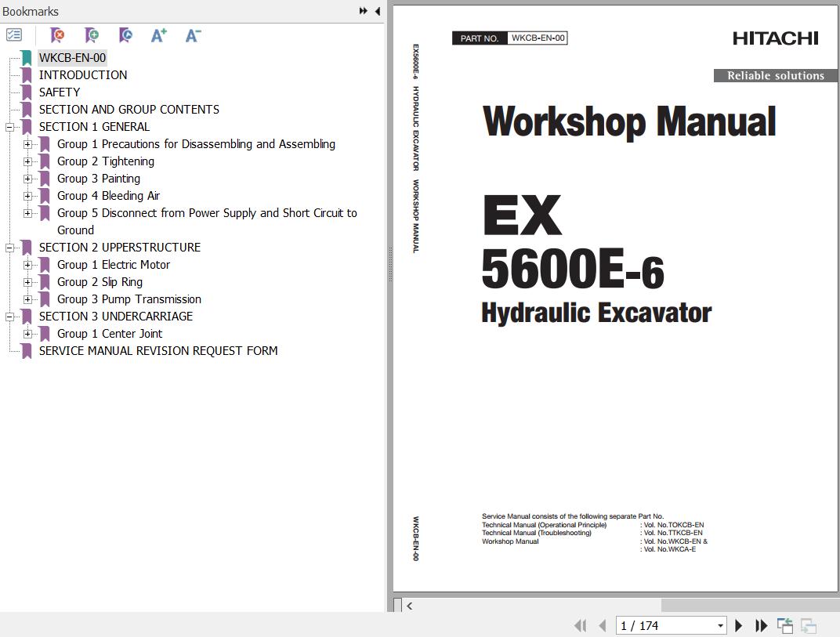
Task: Open Group 3 Painting bookmark
Action: coord(99,179)
